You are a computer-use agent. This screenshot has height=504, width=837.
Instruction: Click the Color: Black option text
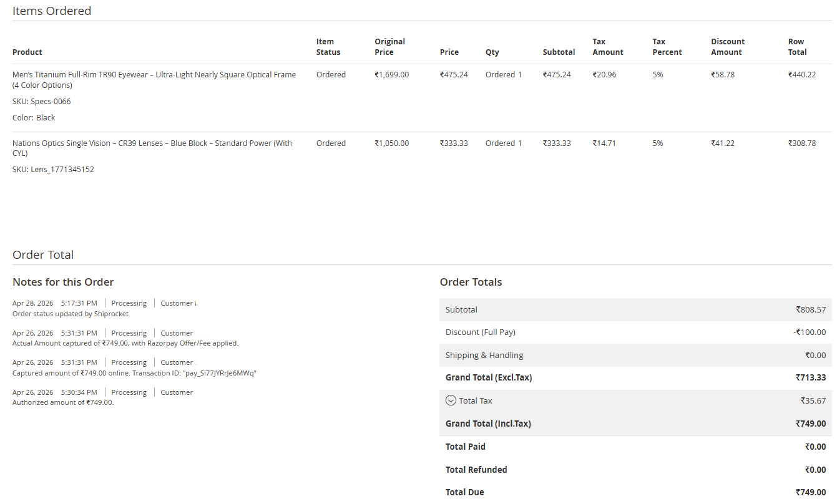34,118
